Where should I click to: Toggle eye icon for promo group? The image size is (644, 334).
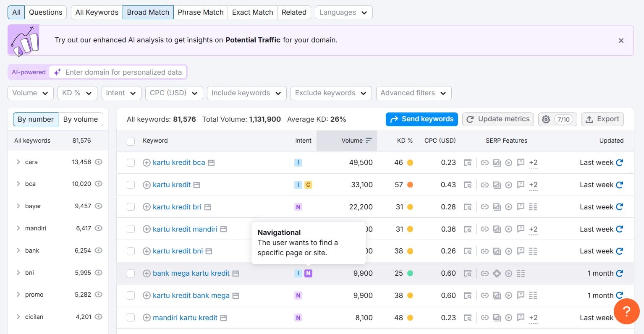(x=99, y=295)
